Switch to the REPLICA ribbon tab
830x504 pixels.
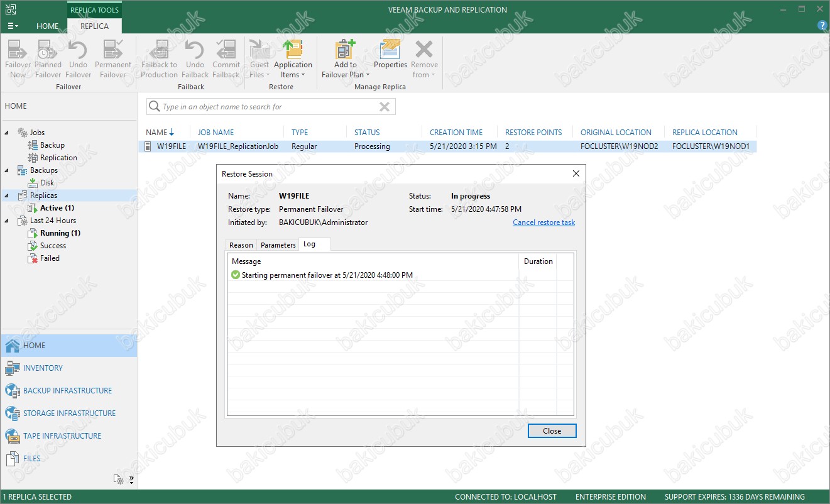click(94, 26)
